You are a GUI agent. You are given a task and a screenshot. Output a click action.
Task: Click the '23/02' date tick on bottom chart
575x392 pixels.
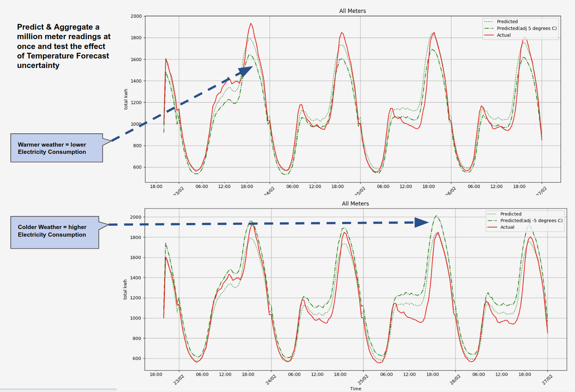[179, 379]
